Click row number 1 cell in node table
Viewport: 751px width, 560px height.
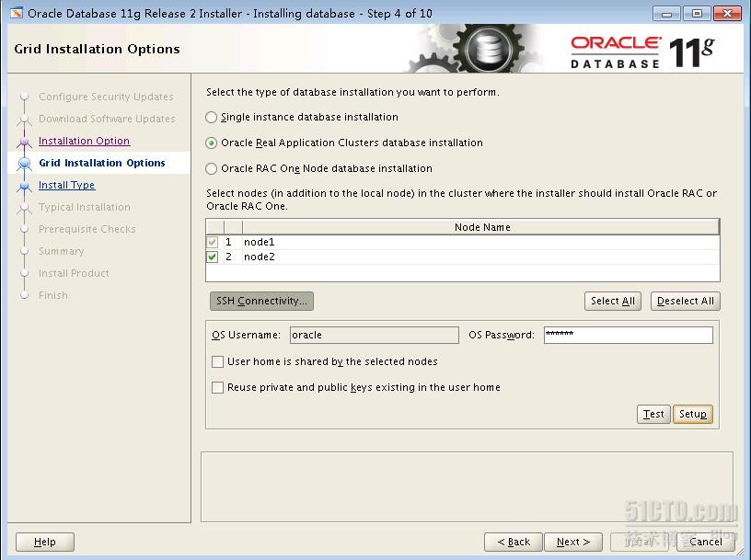pyautogui.click(x=233, y=242)
